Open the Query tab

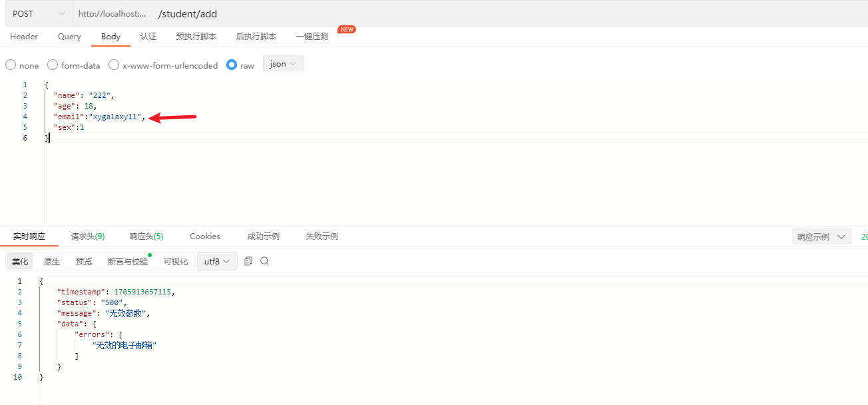[x=69, y=37]
